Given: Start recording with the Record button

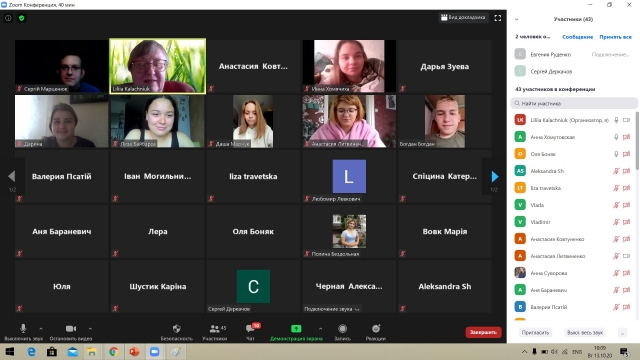Looking at the screenshot, I should pos(342,331).
